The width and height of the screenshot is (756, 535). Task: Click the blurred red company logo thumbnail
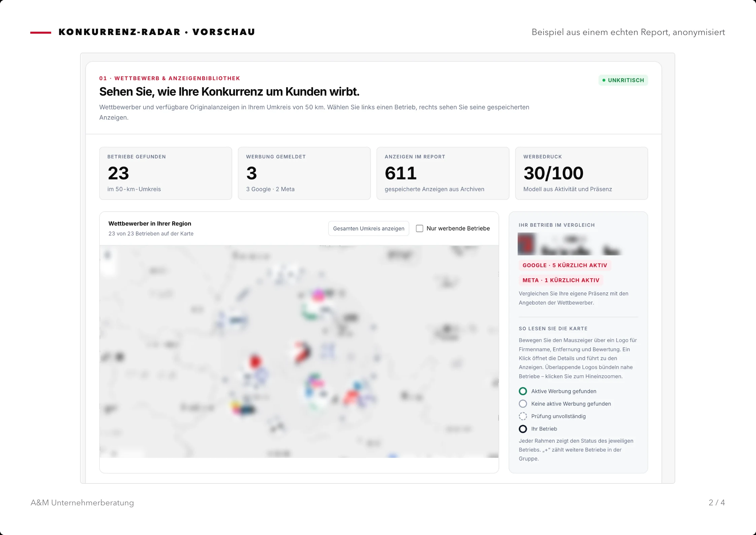point(527,244)
